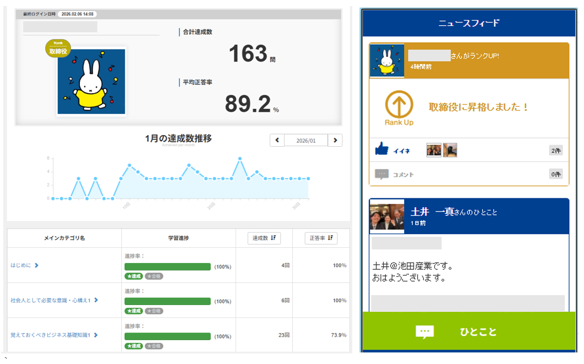Go to previous month in chart
584x364 pixels.
pos(277,140)
